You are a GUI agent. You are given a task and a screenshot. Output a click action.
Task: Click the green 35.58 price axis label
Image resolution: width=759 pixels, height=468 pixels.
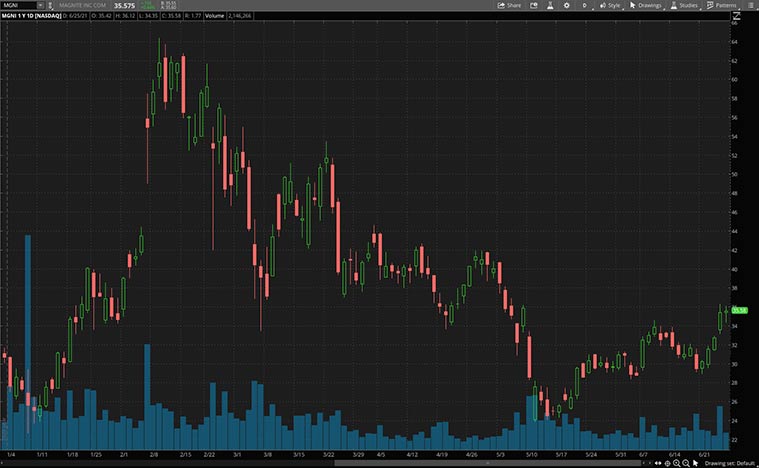pyautogui.click(x=741, y=310)
